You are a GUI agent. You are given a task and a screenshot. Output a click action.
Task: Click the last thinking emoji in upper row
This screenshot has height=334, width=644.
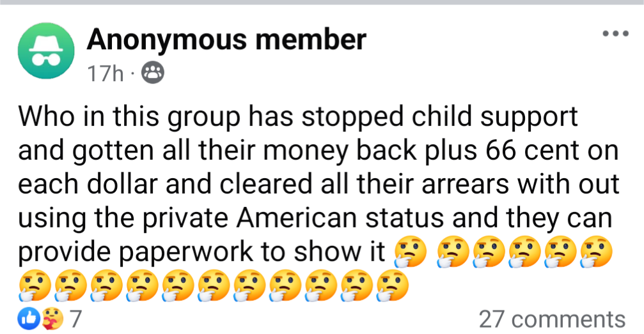[x=597, y=252]
